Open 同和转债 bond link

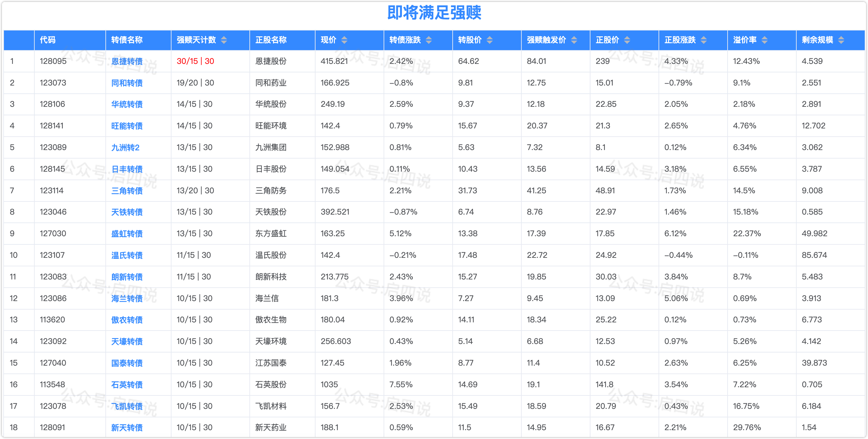point(127,83)
